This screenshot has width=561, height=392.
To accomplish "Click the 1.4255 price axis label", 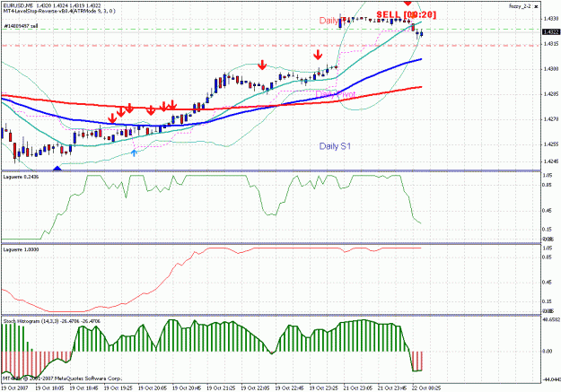I will point(550,144).
